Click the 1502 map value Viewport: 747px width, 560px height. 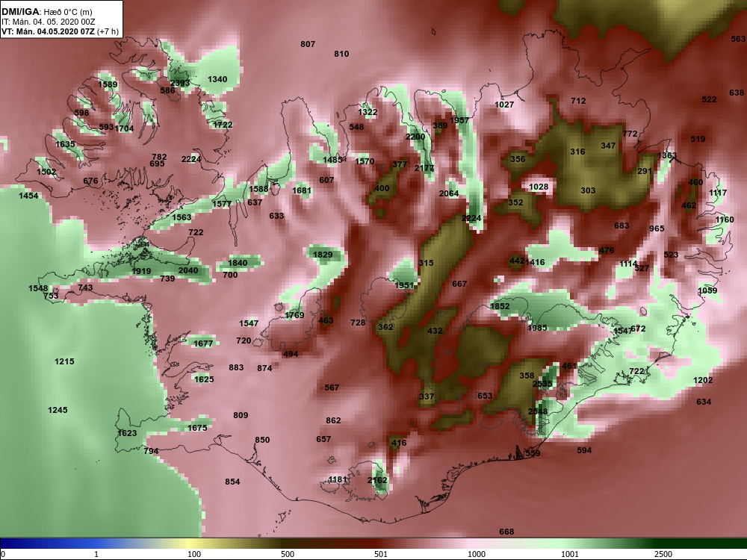tap(46, 172)
